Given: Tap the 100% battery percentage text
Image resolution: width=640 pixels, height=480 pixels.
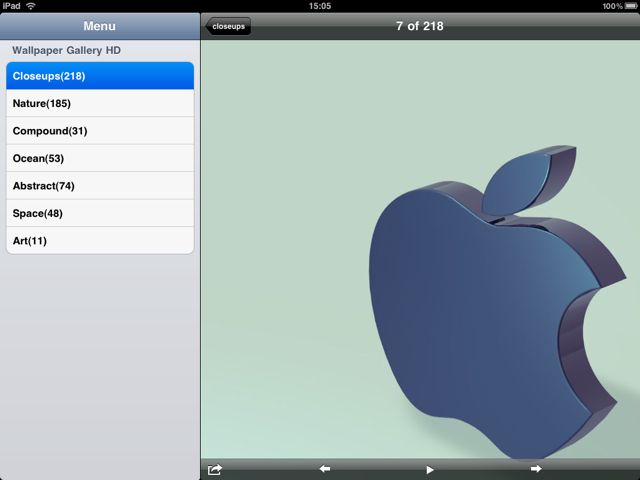Looking at the screenshot, I should (613, 6).
